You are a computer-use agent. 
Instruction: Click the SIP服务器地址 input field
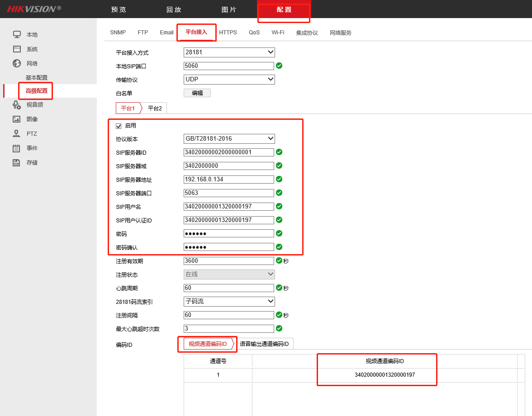click(229, 180)
